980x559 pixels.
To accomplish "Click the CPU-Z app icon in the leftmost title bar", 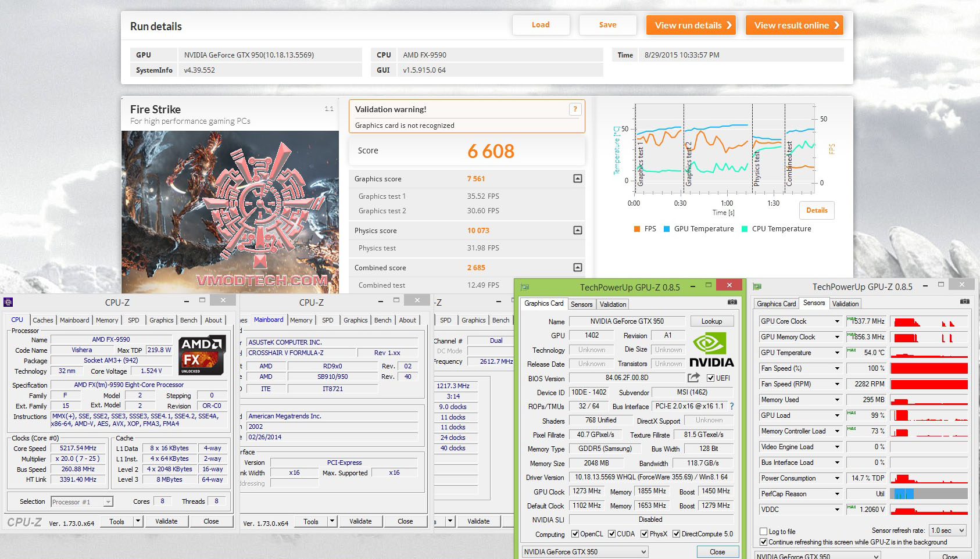I will (8, 302).
